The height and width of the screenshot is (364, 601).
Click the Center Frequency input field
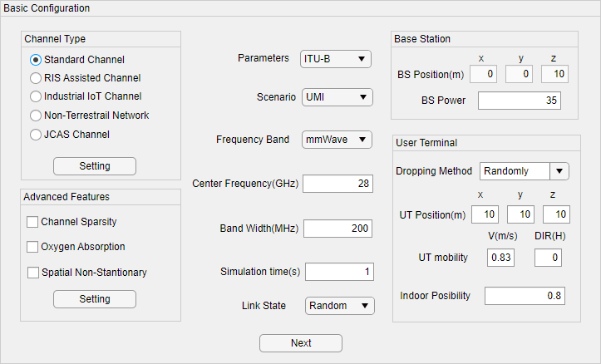(338, 184)
